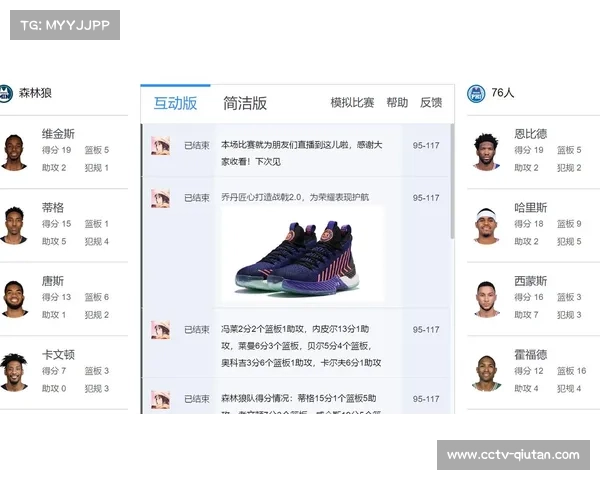Screen dimensions: 600x480
Task: Click the name 唐斯
Action: click(53, 281)
